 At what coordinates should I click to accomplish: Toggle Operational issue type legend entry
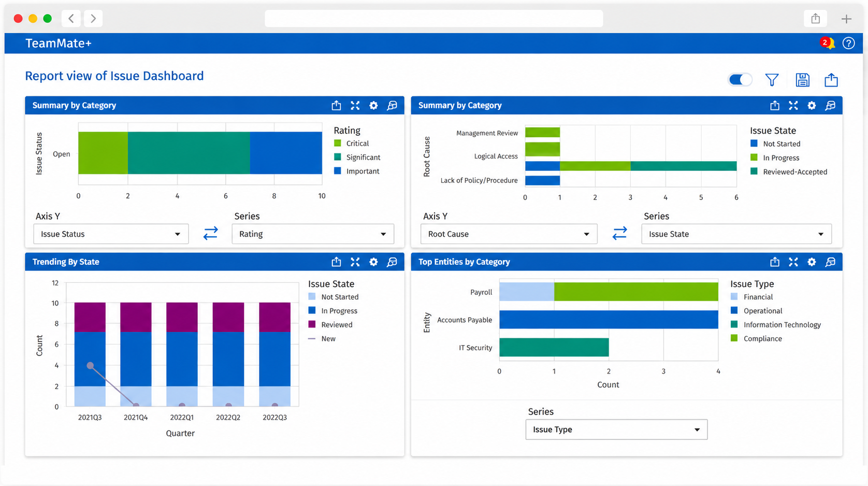click(756, 311)
